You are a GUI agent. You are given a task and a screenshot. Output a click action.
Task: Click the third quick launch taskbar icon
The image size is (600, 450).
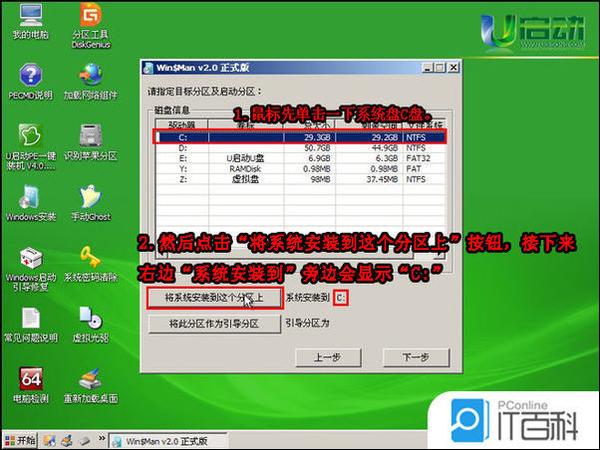pyautogui.click(x=85, y=440)
